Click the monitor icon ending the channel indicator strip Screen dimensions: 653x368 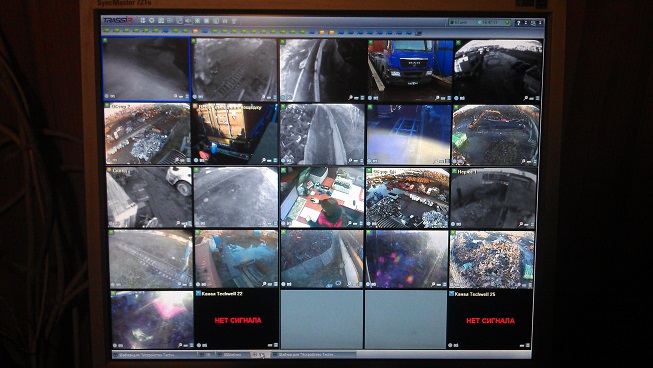(419, 32)
